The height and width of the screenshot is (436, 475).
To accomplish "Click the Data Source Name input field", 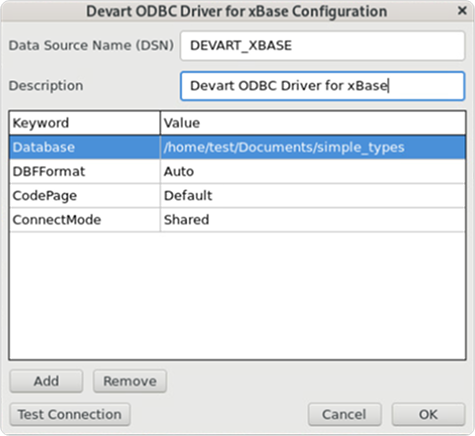I will 322,46.
